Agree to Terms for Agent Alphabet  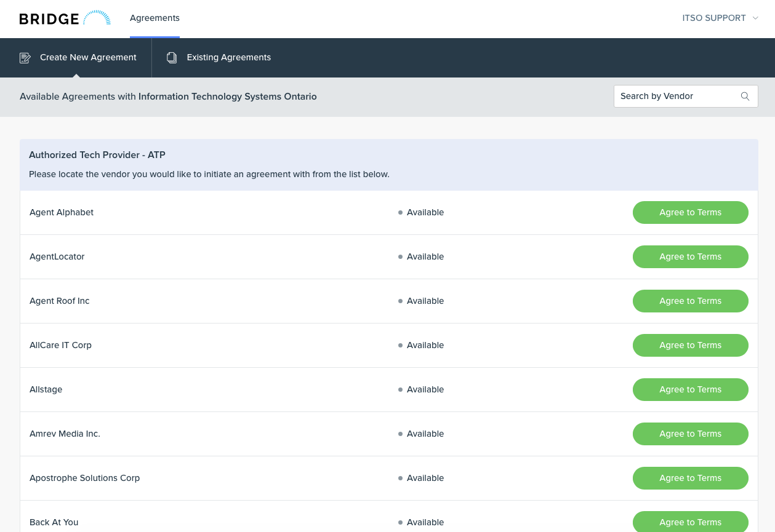[x=690, y=213]
